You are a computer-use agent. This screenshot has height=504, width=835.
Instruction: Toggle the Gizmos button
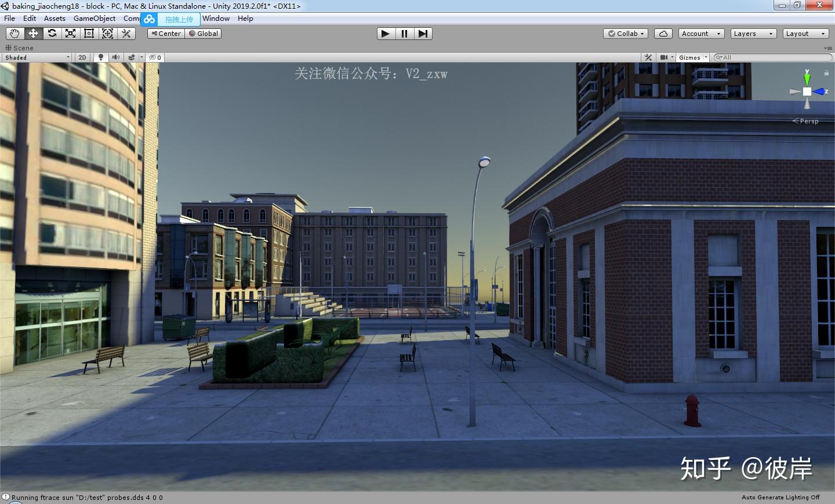tap(689, 57)
